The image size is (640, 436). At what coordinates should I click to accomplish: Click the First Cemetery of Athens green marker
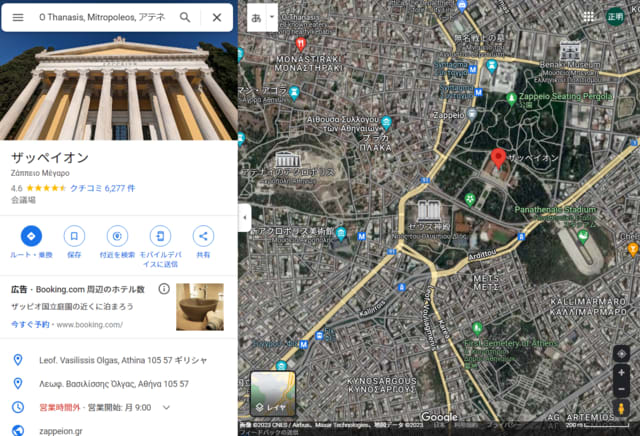[x=477, y=327]
